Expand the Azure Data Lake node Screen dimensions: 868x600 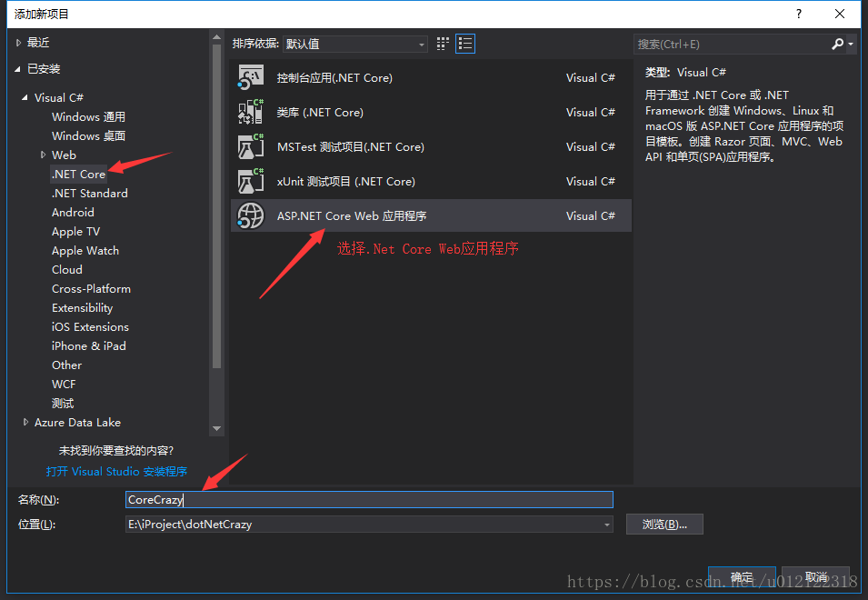point(25,423)
